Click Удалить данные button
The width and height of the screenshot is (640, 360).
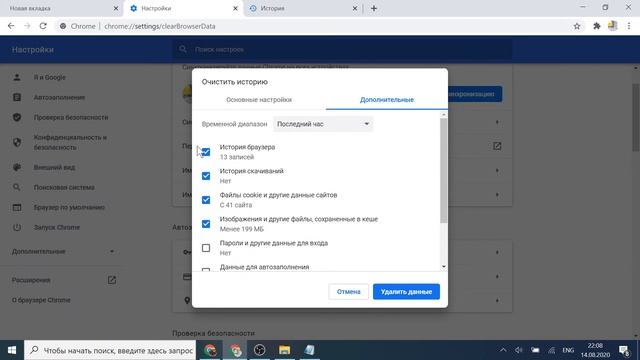pyautogui.click(x=406, y=292)
